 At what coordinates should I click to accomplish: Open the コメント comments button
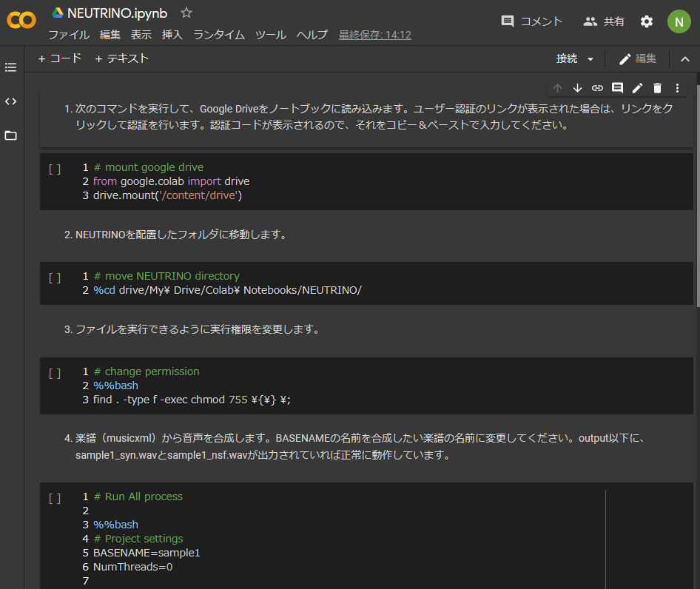tap(531, 21)
